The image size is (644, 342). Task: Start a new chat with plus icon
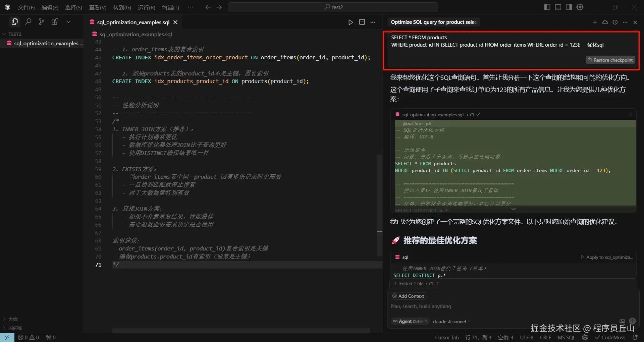tap(595, 22)
